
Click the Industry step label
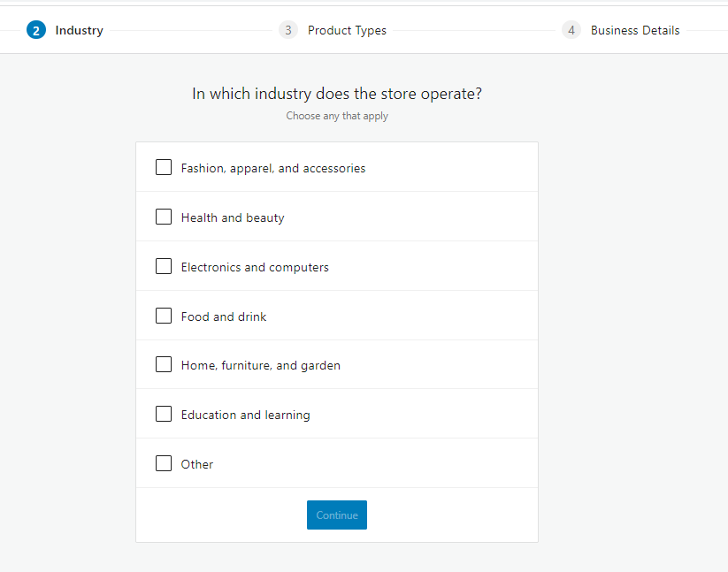[x=79, y=29]
